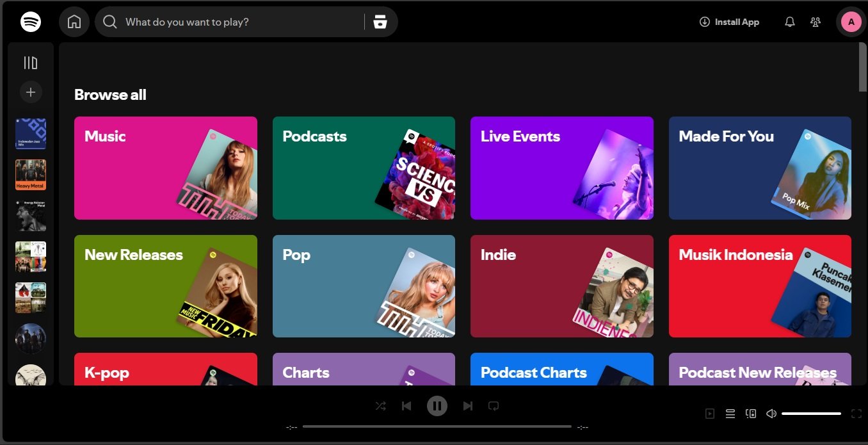Image resolution: width=868 pixels, height=445 pixels.
Task: Adjust the volume slider
Action: 811,414
